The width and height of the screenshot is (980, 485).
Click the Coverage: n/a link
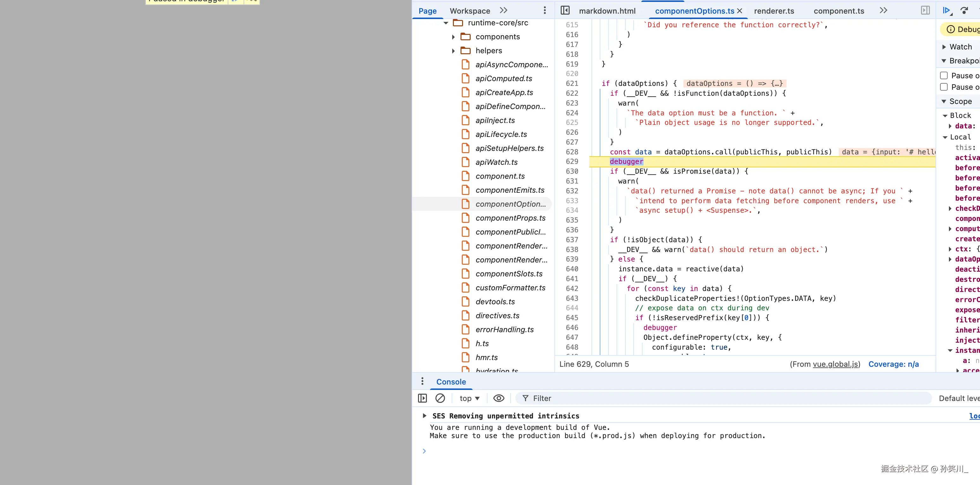(893, 364)
